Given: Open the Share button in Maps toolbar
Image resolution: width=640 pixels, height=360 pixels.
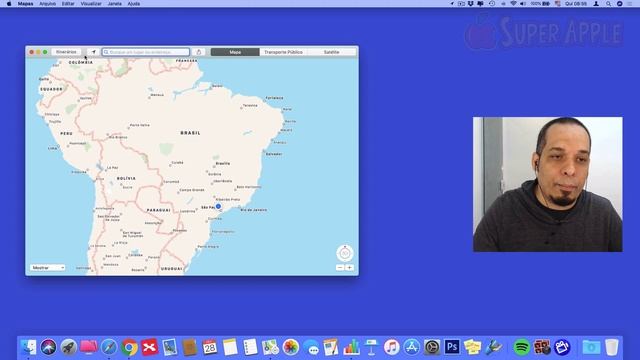Looking at the screenshot, I should [x=199, y=52].
